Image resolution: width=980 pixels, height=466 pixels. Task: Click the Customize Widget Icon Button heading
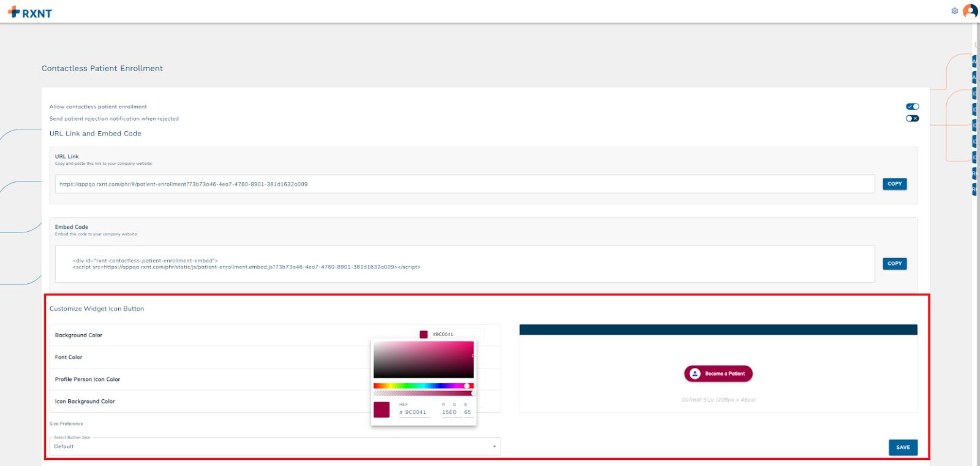point(97,308)
